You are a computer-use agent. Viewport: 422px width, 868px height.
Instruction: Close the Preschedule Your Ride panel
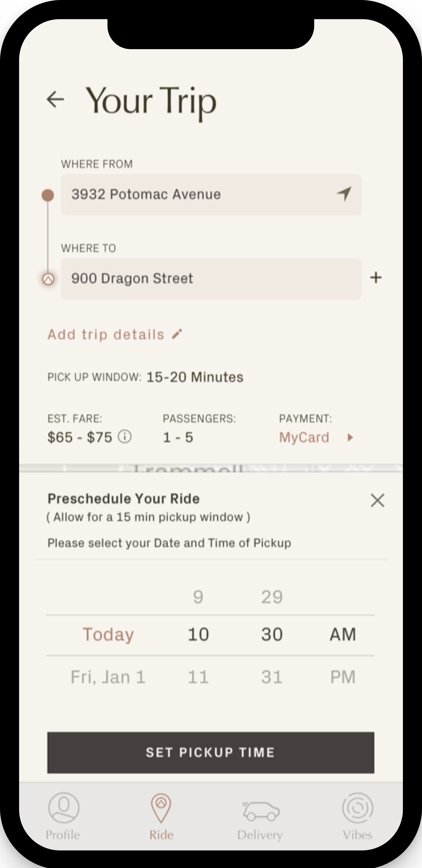[377, 500]
